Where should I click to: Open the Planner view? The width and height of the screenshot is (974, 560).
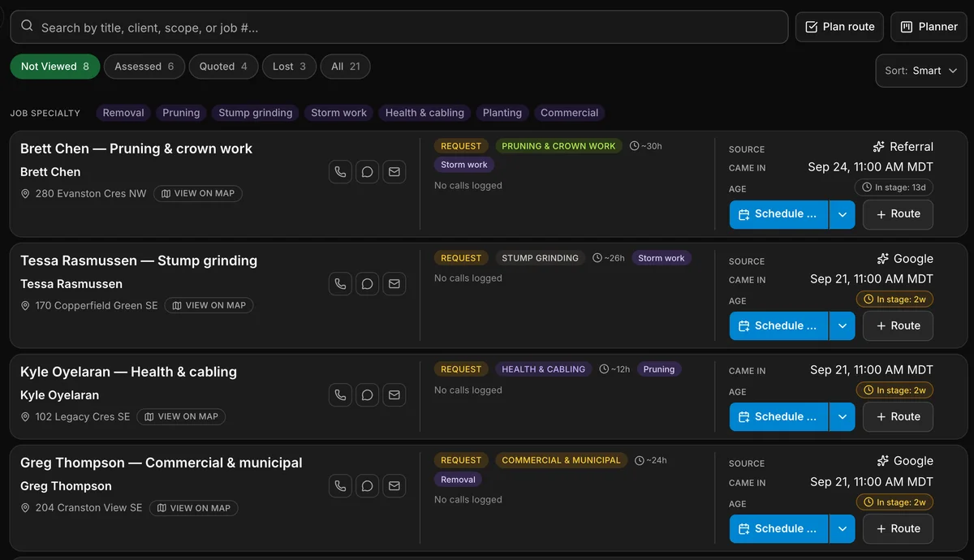point(929,27)
